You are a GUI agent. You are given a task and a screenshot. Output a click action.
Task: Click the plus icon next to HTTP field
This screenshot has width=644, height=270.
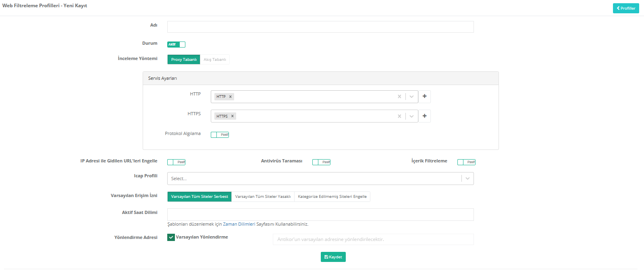424,96
